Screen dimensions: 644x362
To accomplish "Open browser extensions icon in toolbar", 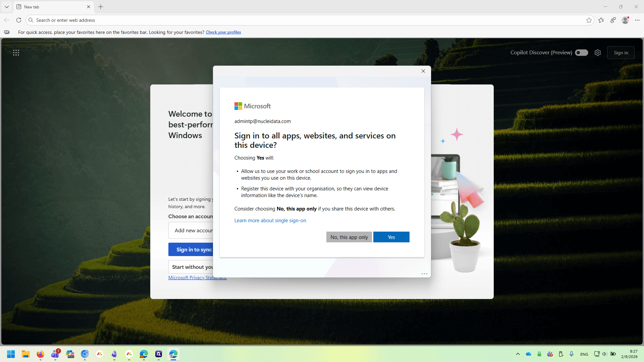I will tap(613, 20).
